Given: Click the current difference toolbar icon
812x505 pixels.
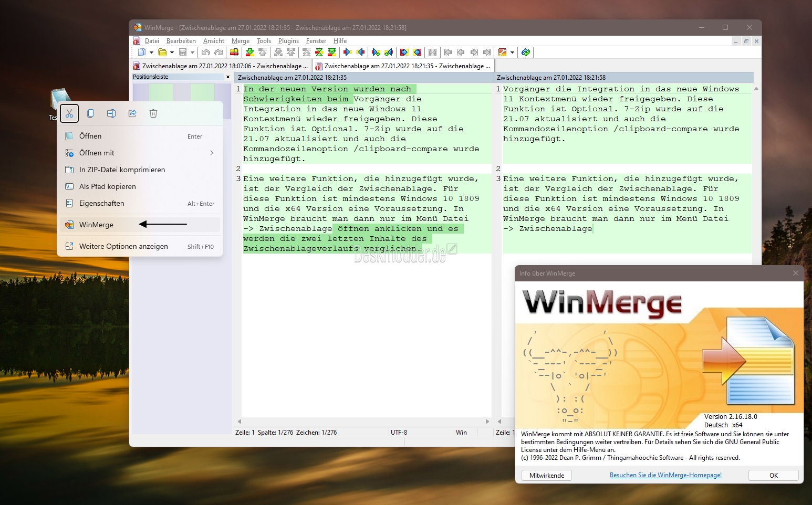Looking at the screenshot, I should pos(319,52).
